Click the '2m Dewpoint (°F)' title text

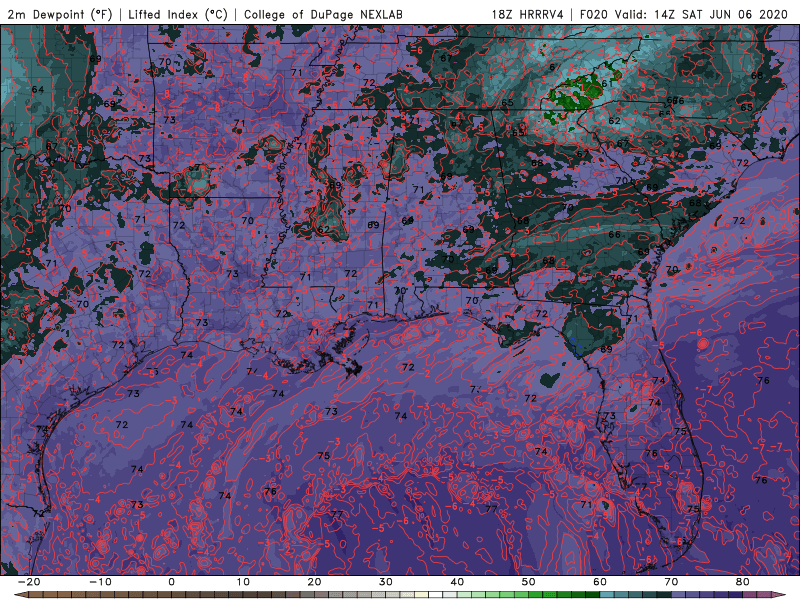[60, 14]
